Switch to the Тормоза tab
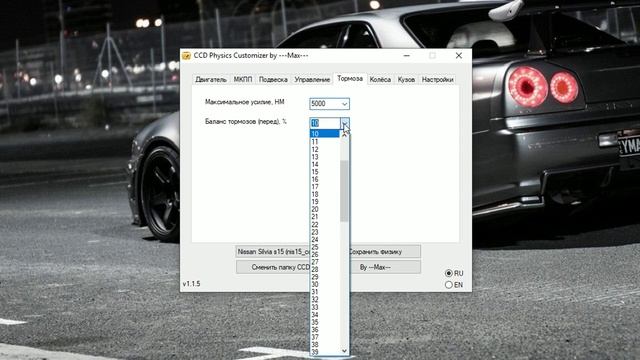 pyautogui.click(x=350, y=78)
